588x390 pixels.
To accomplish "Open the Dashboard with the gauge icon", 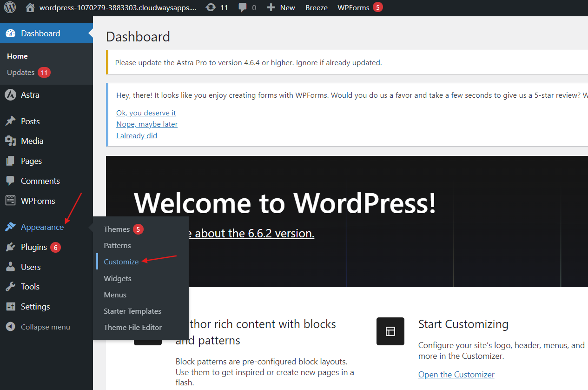I will point(11,34).
